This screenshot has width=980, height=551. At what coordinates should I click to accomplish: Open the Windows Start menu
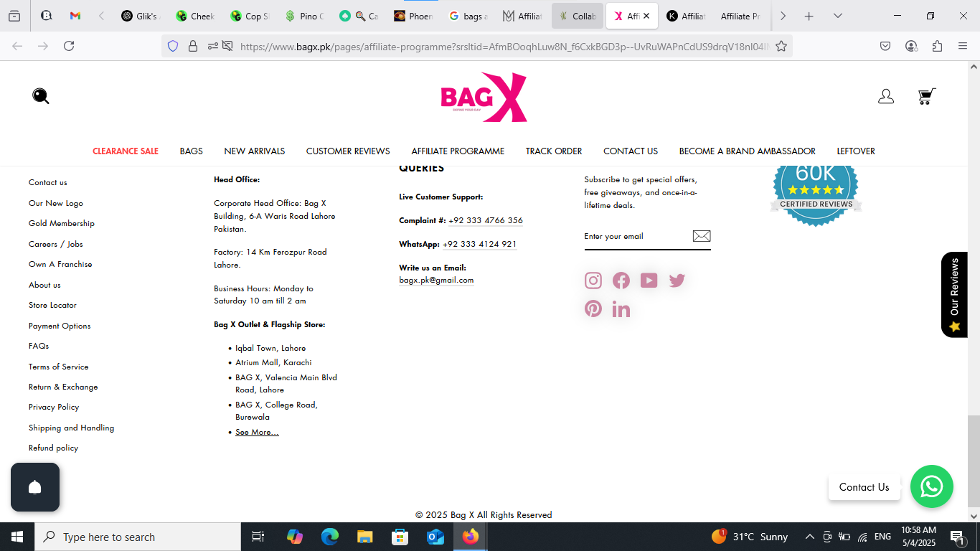[17, 537]
